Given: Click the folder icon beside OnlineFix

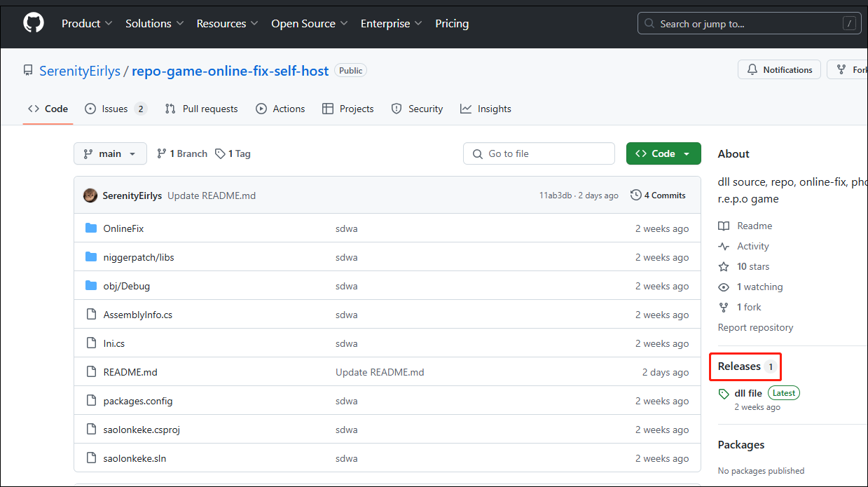Looking at the screenshot, I should (x=91, y=228).
